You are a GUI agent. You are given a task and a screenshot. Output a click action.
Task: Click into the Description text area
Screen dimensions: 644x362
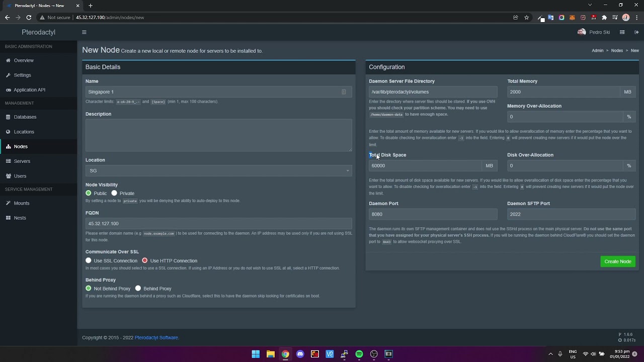coord(219,135)
